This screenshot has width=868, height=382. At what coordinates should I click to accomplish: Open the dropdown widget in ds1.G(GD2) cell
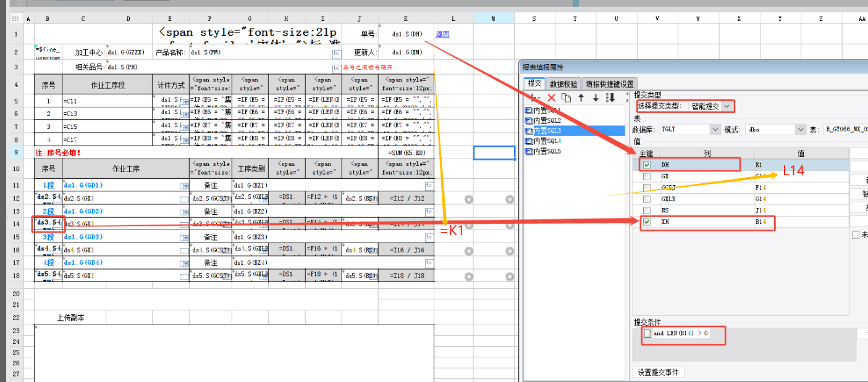point(184,212)
